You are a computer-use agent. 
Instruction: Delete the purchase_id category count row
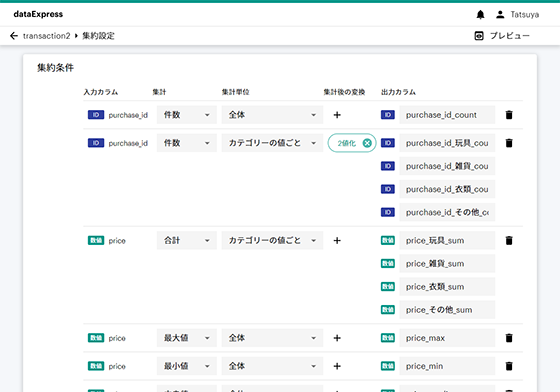pyautogui.click(x=509, y=143)
